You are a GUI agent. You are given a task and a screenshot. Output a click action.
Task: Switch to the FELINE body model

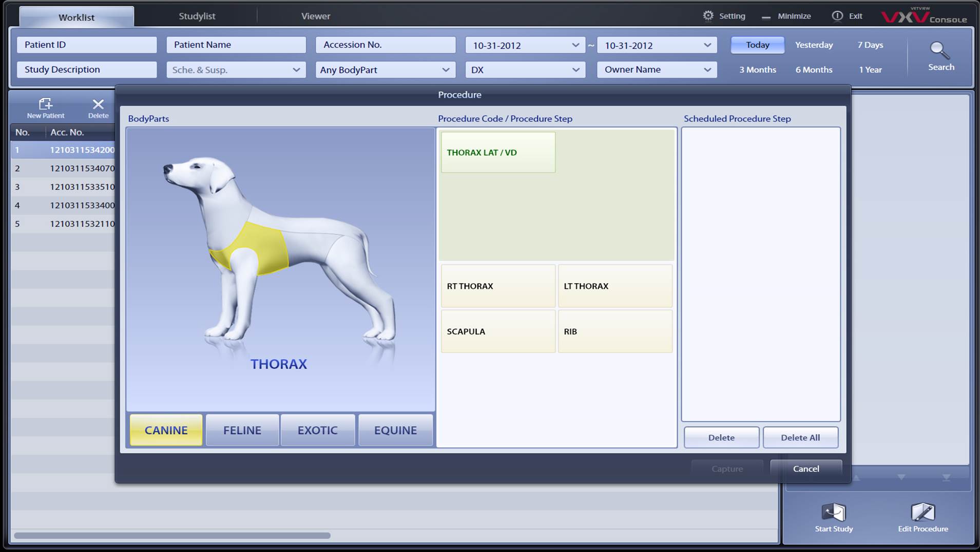pos(242,430)
